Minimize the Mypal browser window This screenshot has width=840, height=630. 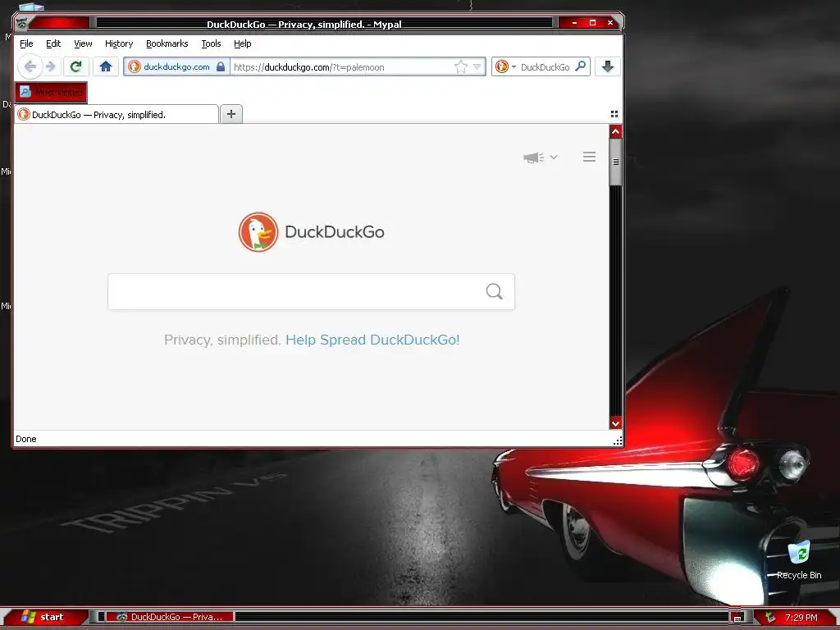coord(574,22)
